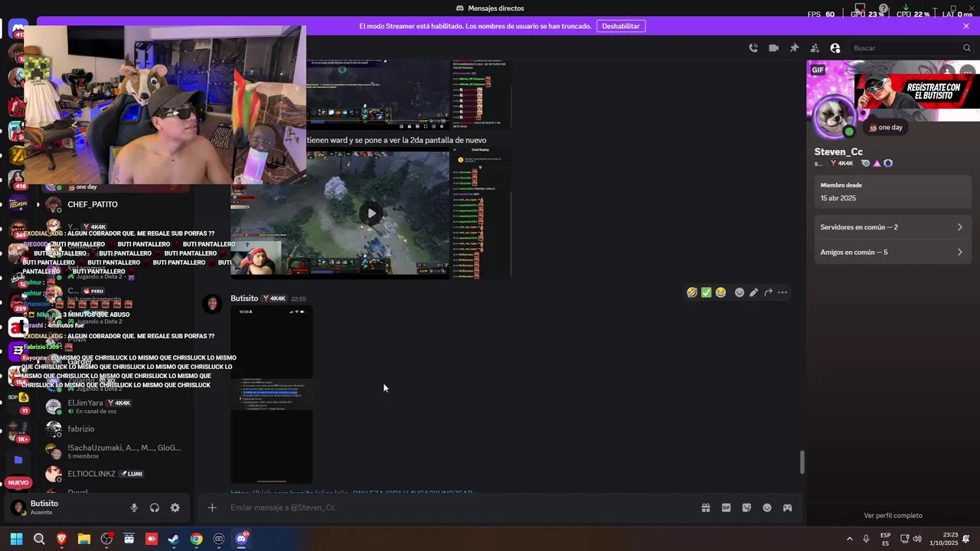The image size is (980, 551).
Task: Click the Butisito message author name
Action: (244, 298)
